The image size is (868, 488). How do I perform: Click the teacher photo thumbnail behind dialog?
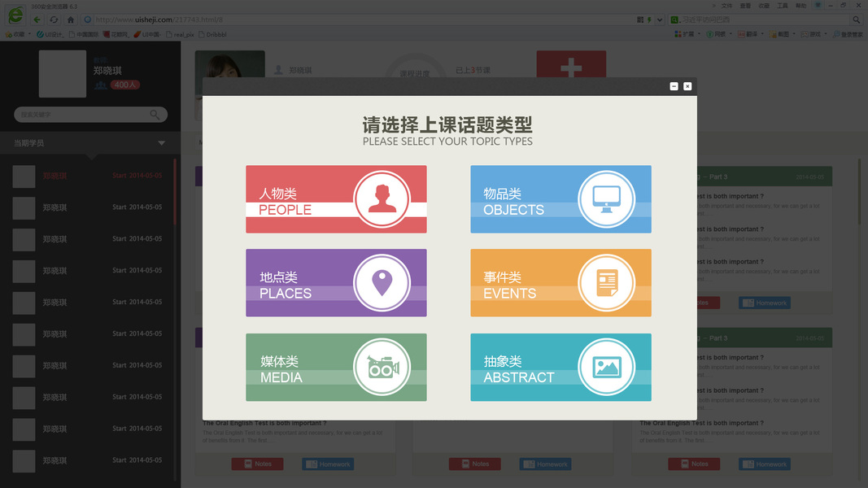pyautogui.click(x=229, y=64)
